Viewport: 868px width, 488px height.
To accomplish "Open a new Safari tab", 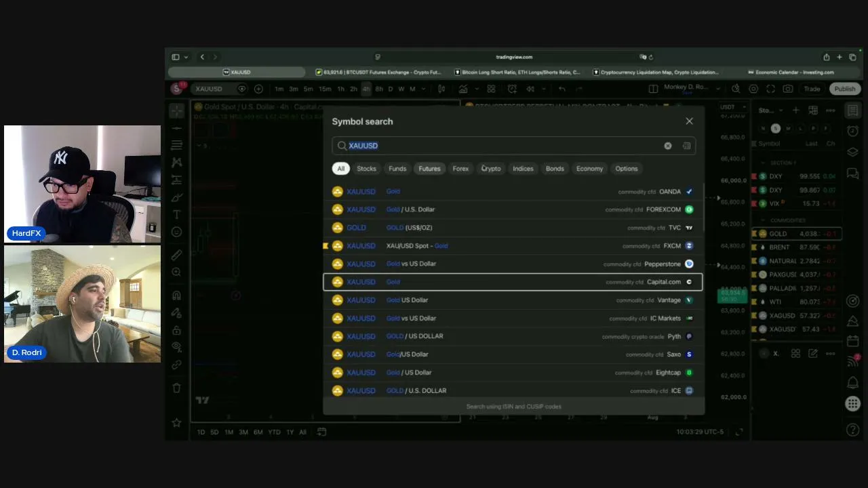I will (x=840, y=57).
